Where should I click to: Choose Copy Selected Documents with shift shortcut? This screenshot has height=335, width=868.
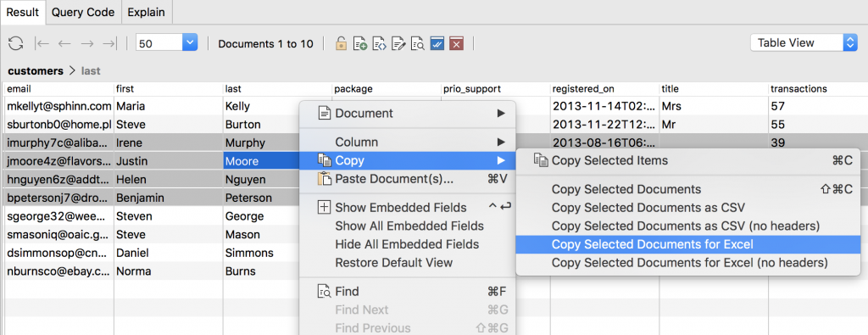pos(688,189)
